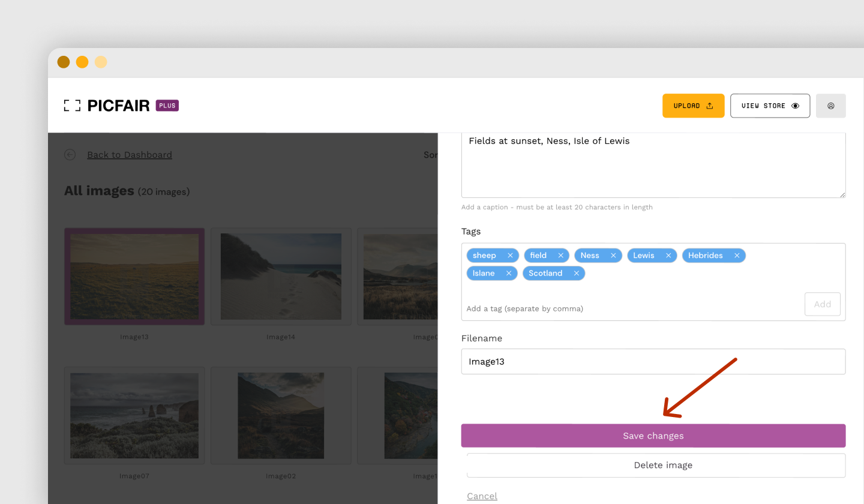Click the PLUS badge next to Picfair
This screenshot has width=864, height=504.
(x=167, y=106)
